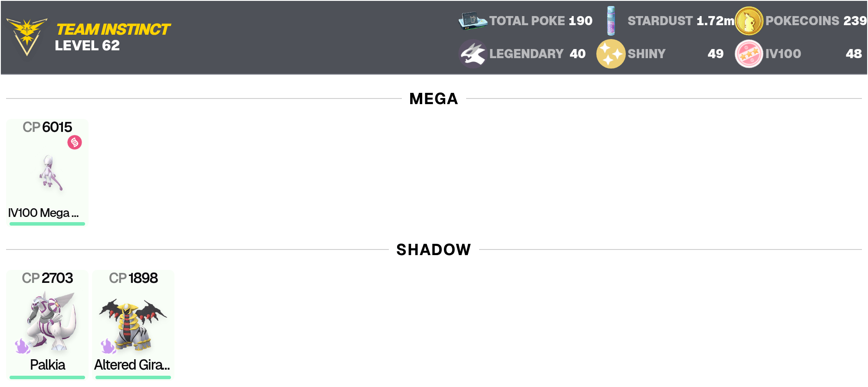
Task: Click the IV100 three-star pink badge icon
Action: (749, 54)
